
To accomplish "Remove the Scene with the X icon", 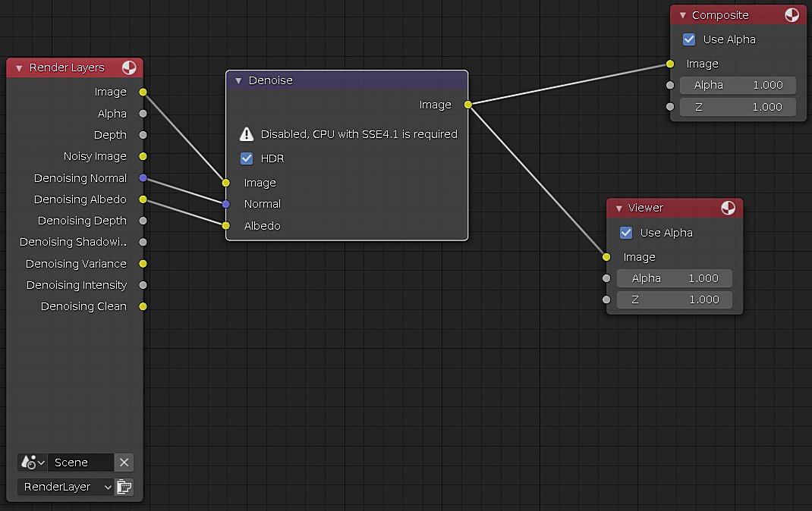I will [x=124, y=462].
